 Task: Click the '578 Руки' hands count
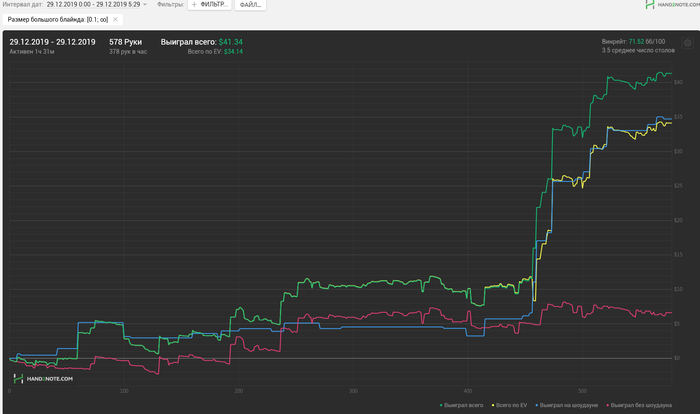[x=125, y=42]
